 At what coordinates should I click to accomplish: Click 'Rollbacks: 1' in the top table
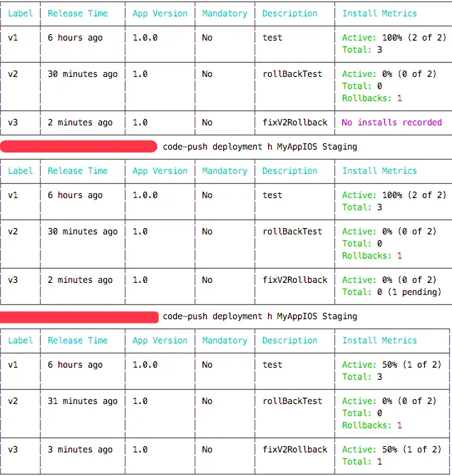(x=372, y=98)
